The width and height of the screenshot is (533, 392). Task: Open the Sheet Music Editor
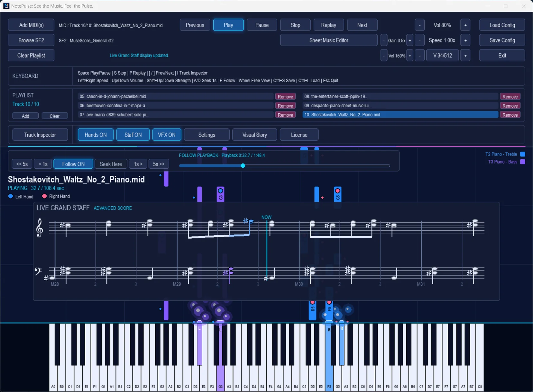click(329, 40)
